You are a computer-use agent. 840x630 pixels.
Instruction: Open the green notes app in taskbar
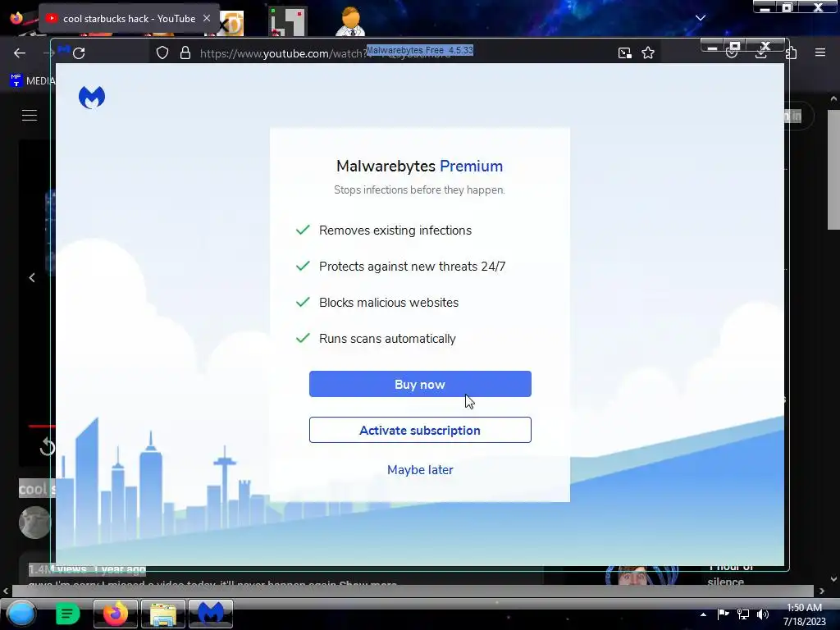coord(67,614)
